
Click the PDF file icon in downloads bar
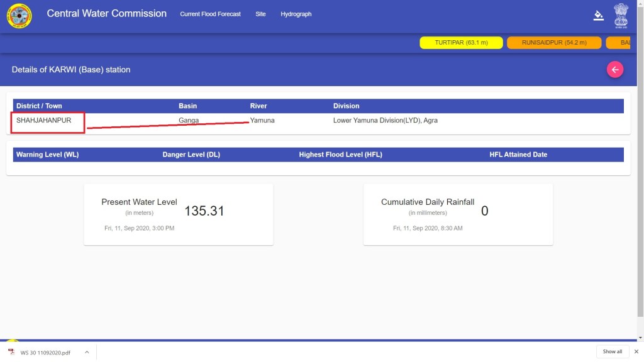click(11, 352)
